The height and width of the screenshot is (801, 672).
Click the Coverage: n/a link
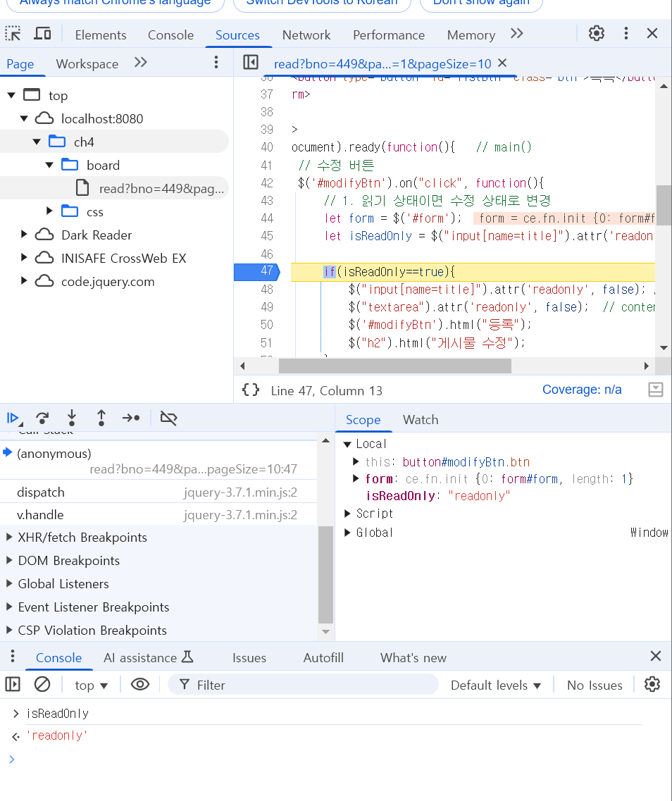pos(582,390)
